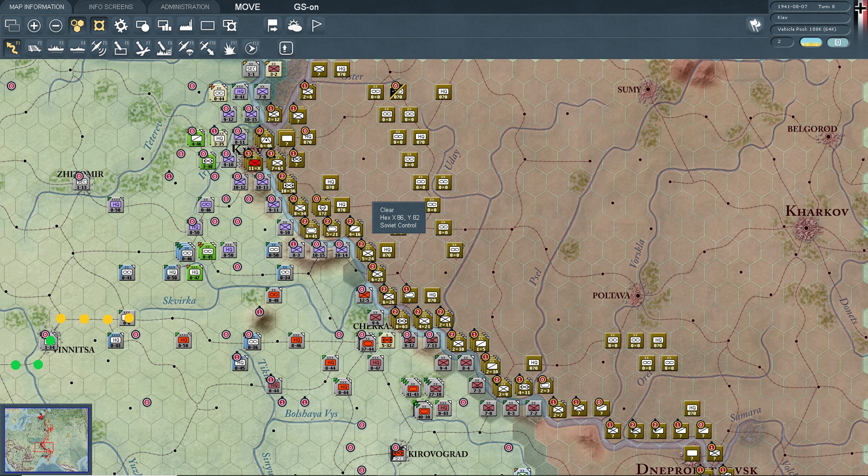Select the F5 air recon mode icon
Screen dimensions: 868x476
click(x=99, y=48)
